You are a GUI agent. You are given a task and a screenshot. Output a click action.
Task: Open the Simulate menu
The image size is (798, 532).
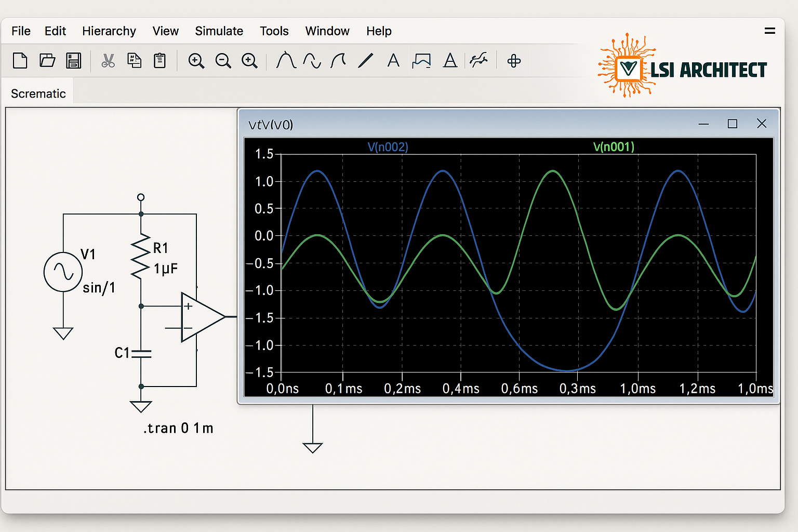pyautogui.click(x=219, y=31)
